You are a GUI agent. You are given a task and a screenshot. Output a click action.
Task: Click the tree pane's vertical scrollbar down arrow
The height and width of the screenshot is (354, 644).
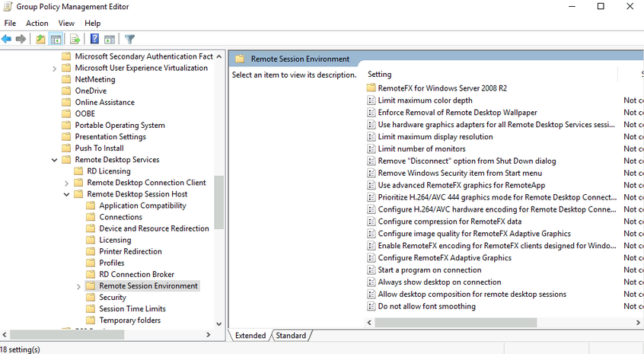pos(219,324)
